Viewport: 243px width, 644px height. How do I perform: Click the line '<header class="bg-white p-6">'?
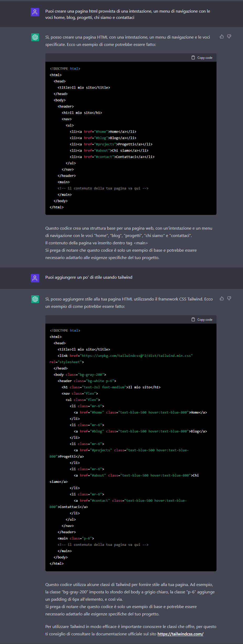[87, 381]
